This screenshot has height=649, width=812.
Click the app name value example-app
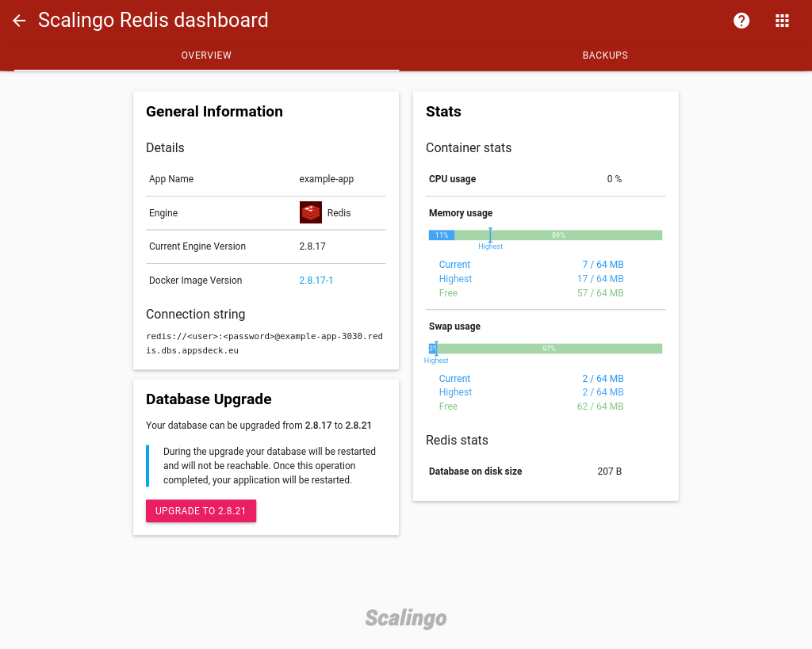[x=326, y=179]
